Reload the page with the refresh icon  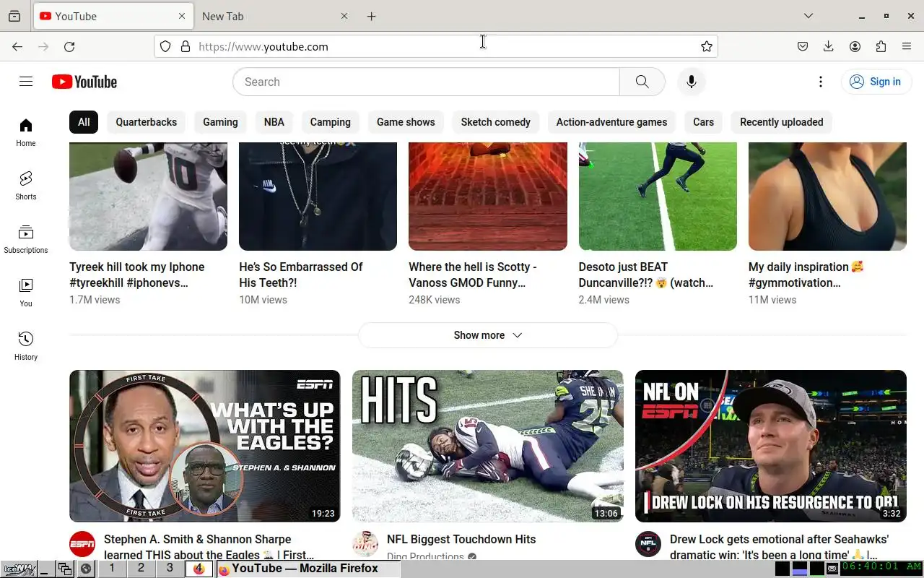click(x=69, y=46)
